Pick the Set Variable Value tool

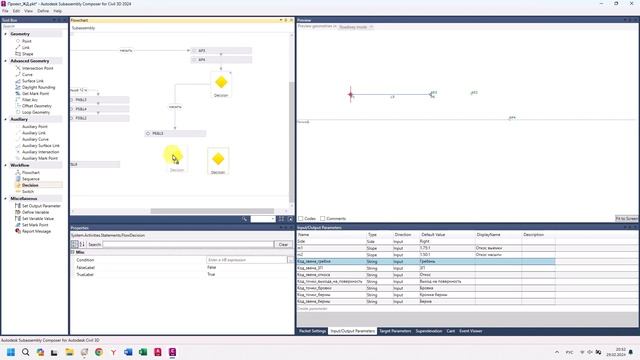[38, 219]
